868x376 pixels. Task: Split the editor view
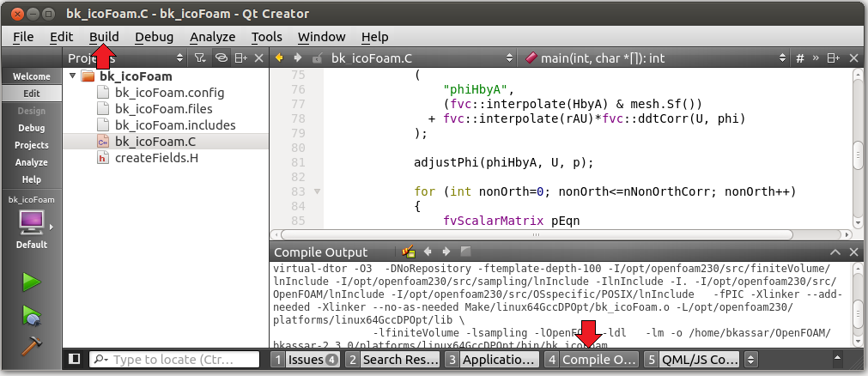833,58
